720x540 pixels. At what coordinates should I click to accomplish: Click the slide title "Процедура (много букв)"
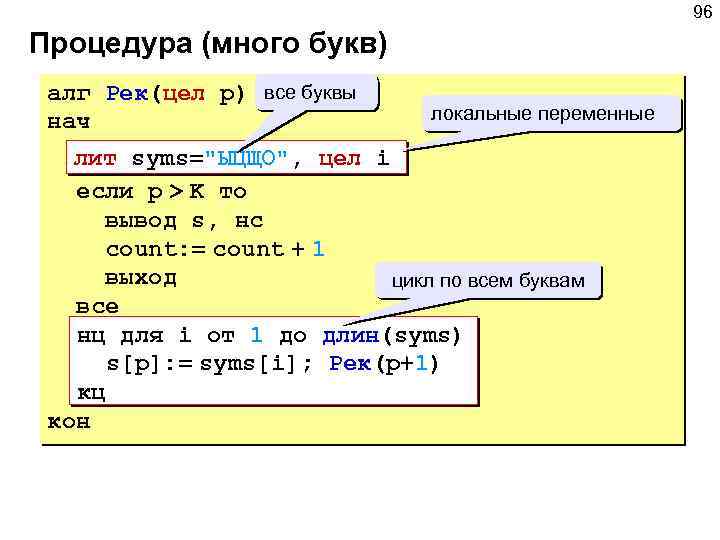(x=208, y=45)
